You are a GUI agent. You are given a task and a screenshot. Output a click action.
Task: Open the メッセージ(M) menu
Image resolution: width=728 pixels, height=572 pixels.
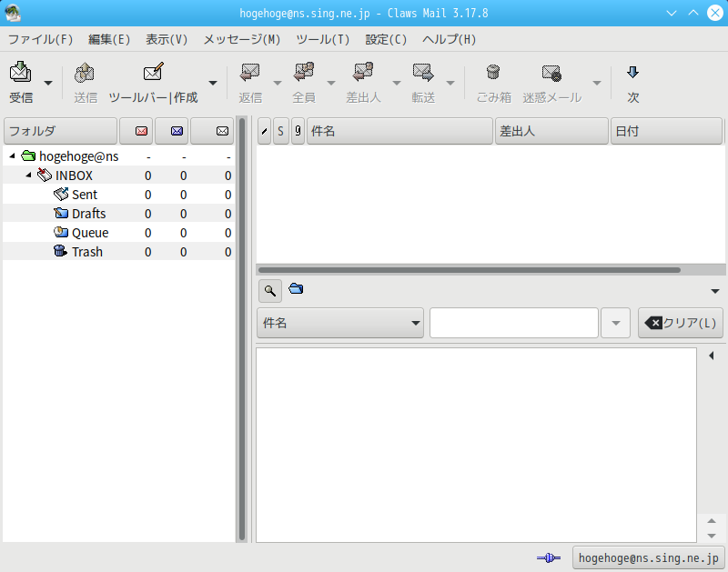[x=242, y=39]
